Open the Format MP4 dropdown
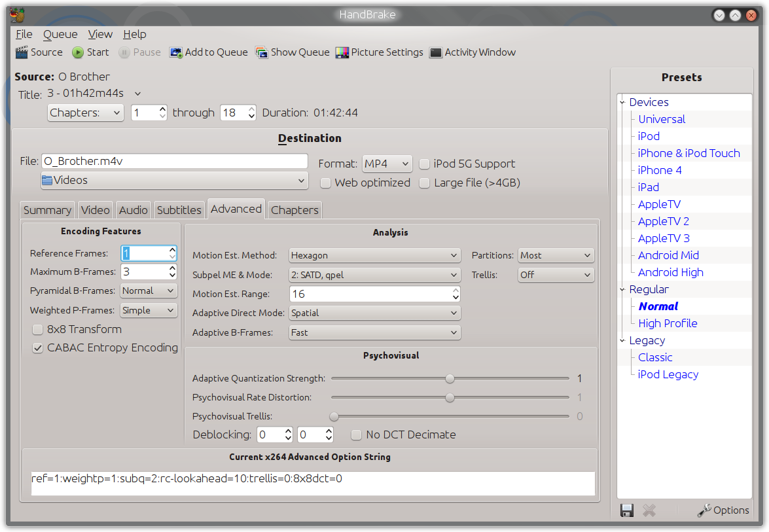This screenshot has height=532, width=769. (387, 164)
